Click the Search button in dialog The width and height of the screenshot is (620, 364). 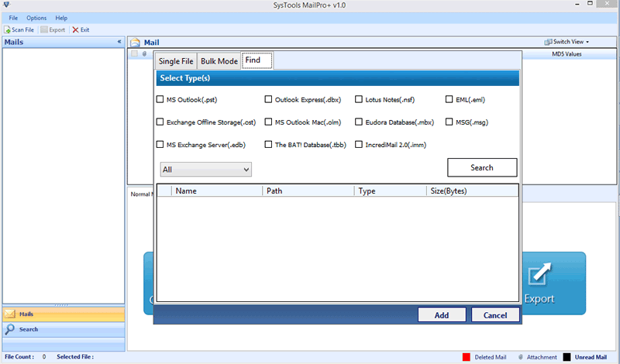click(482, 167)
